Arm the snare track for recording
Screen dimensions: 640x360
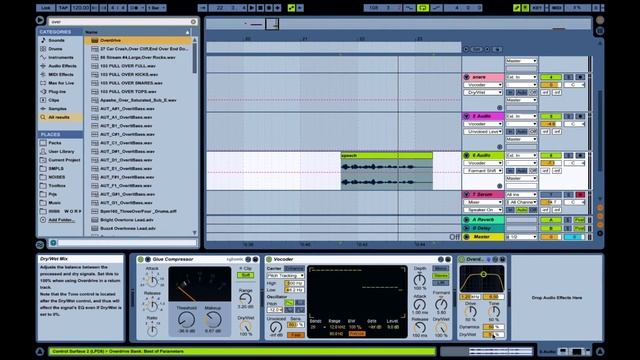point(580,77)
